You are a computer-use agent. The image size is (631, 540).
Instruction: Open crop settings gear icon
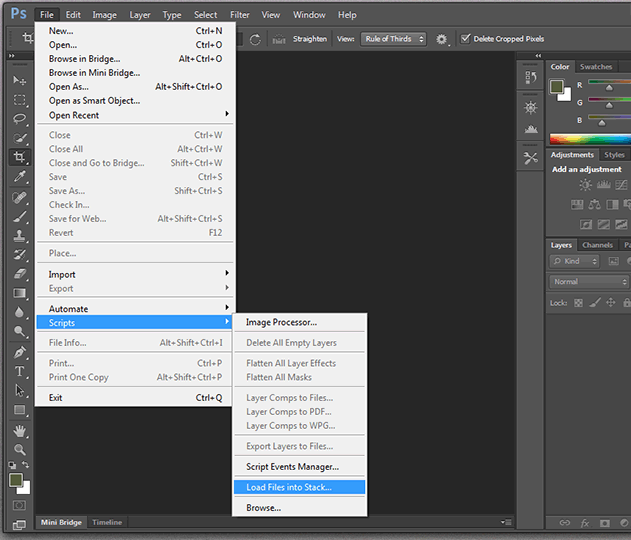pos(441,39)
